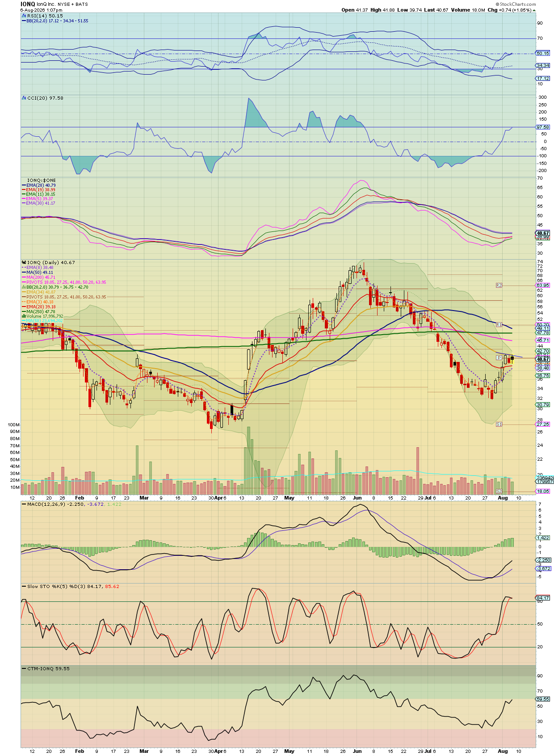The image size is (554, 756).
Task: Click the bold 40.67 last price tag
Action: point(543,359)
